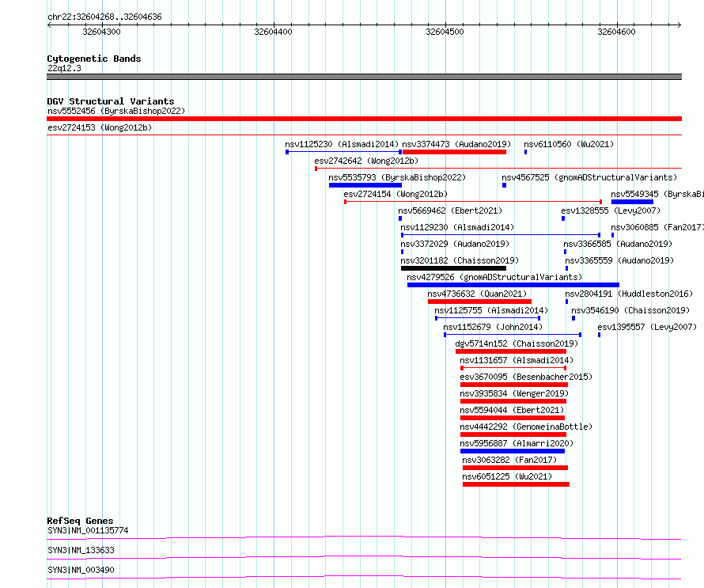The width and height of the screenshot is (704, 588).
Task: Click the ruler right arrow
Action: pos(679,25)
